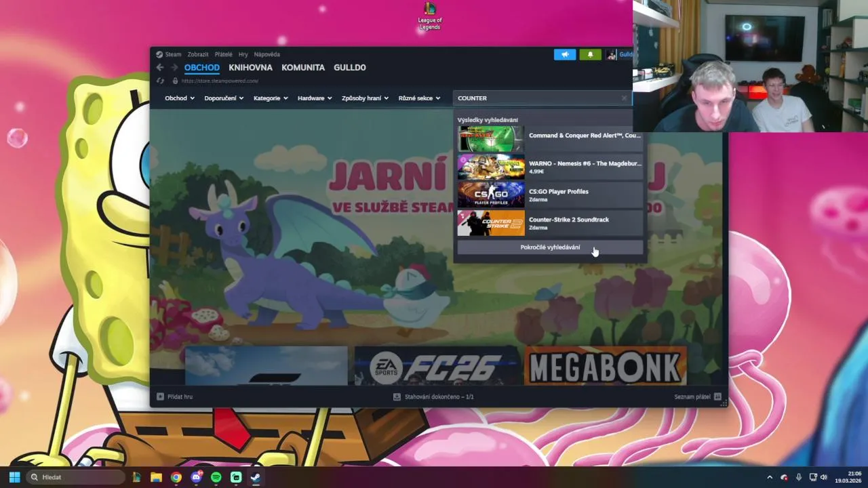Click the Steam logo in the menu bar
This screenshot has height=488, width=868.
point(159,54)
